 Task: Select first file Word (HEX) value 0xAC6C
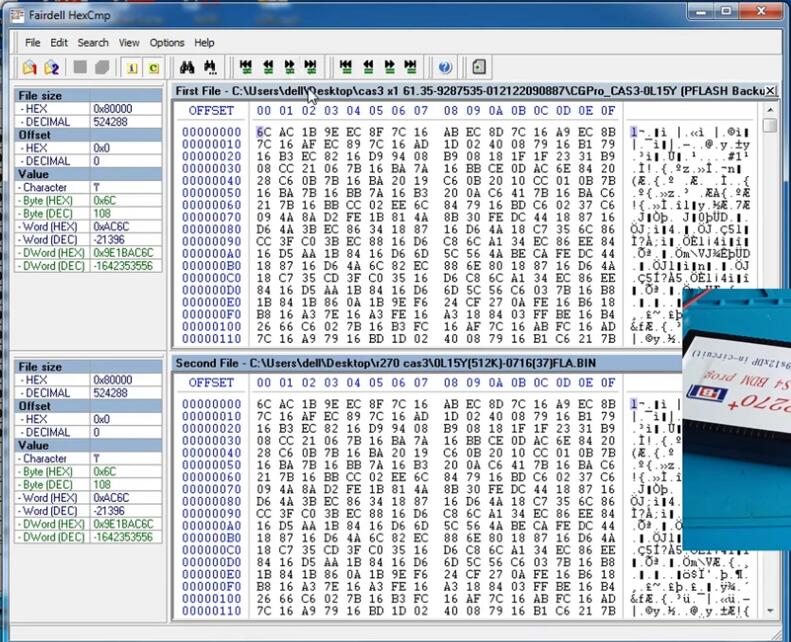(x=111, y=227)
